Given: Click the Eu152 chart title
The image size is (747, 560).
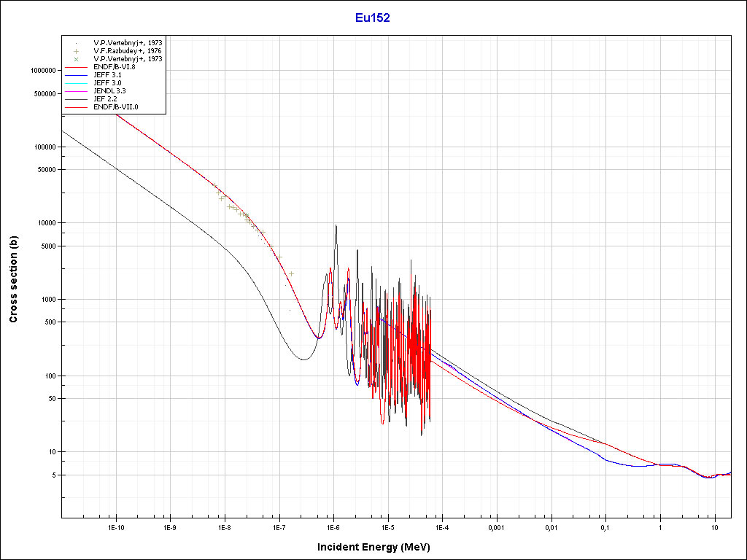Looking at the screenshot, I should (373, 18).
